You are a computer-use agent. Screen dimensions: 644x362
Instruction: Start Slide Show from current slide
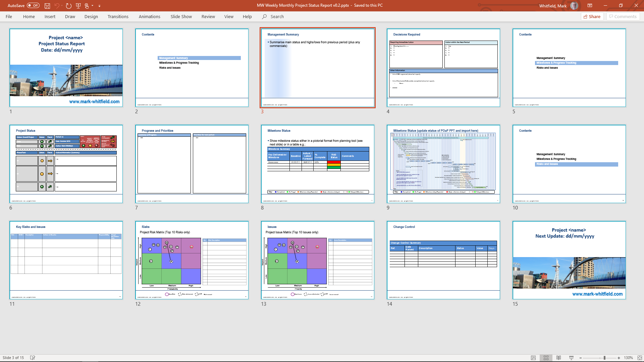(570, 358)
